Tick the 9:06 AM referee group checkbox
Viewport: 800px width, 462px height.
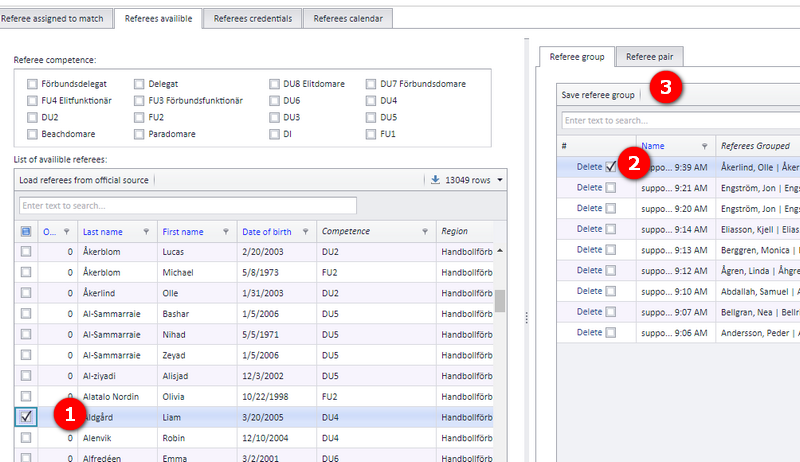(x=611, y=332)
